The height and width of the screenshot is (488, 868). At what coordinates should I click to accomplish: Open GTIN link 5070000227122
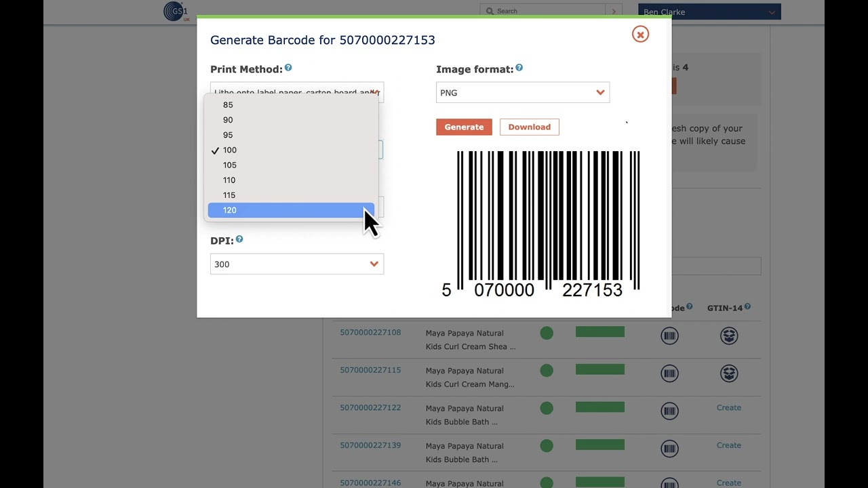coord(370,407)
